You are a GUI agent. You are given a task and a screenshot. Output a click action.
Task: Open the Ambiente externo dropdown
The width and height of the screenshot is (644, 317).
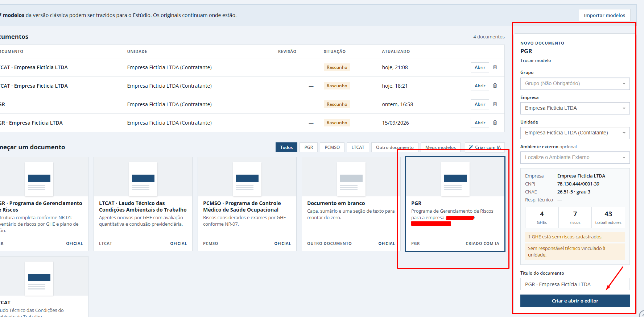pos(575,158)
